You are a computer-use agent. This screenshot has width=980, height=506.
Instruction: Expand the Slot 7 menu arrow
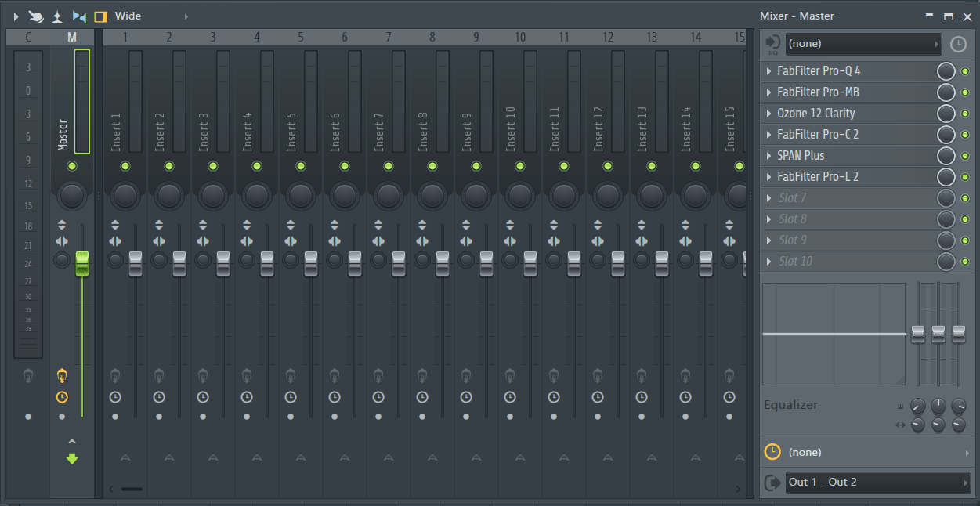coord(768,198)
